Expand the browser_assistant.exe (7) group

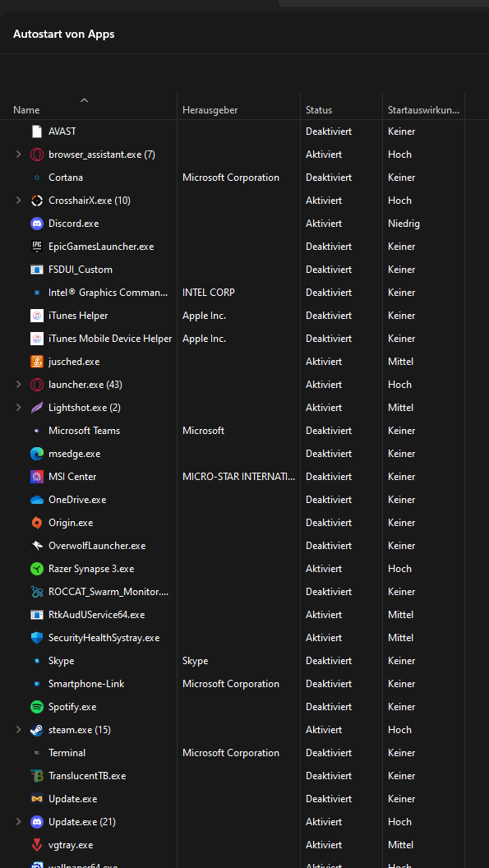click(x=19, y=155)
